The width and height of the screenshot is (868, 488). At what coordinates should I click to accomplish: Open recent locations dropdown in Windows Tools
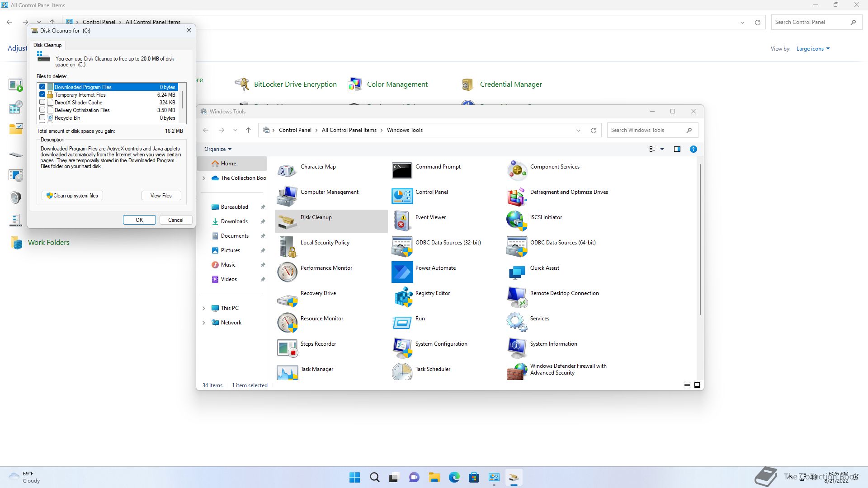[235, 130]
